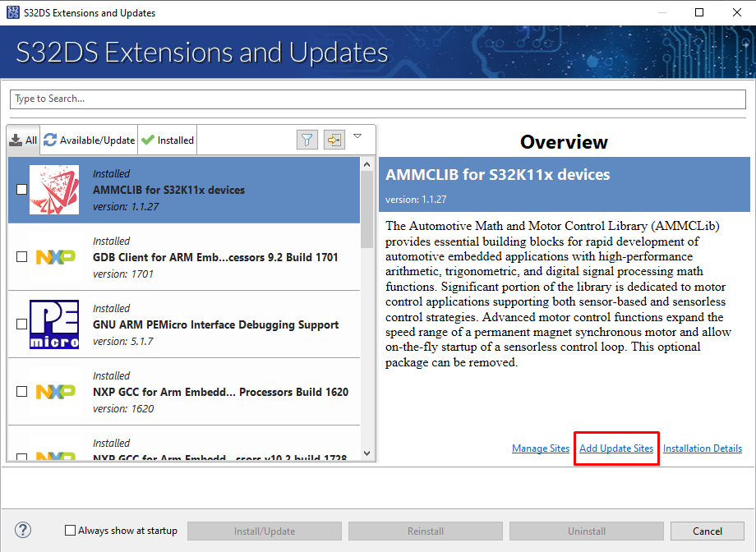This screenshot has height=552, width=756.
Task: Click the PEmicro logo icon
Action: pyautogui.click(x=54, y=324)
